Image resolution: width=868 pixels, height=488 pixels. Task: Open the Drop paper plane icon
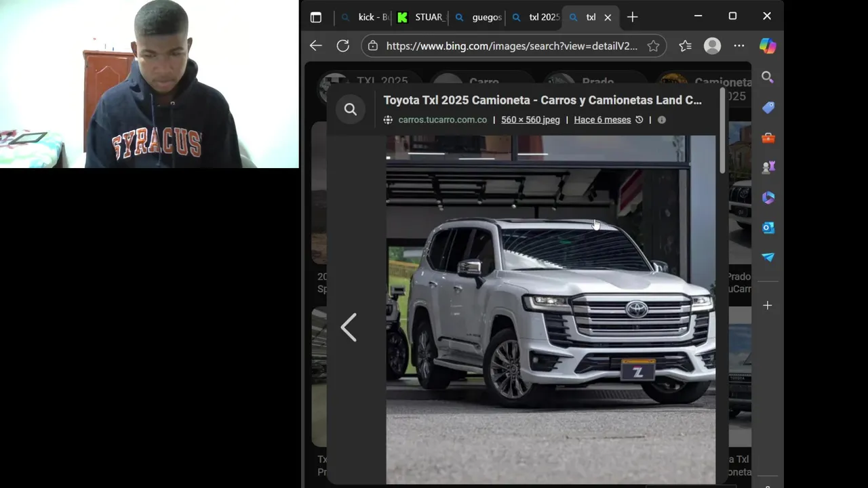coord(768,258)
